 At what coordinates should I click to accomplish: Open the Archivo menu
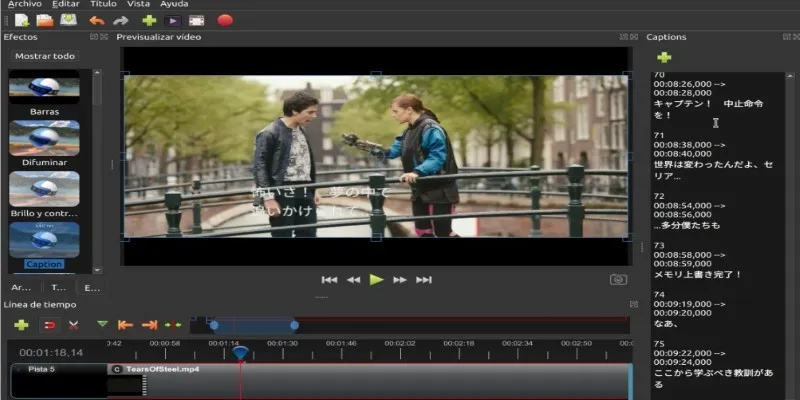[x=26, y=4]
